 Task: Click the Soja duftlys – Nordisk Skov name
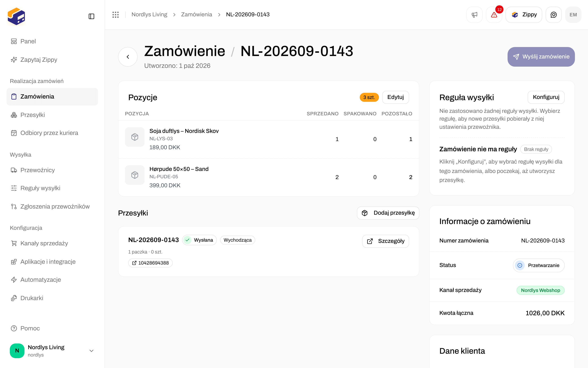coord(184,131)
